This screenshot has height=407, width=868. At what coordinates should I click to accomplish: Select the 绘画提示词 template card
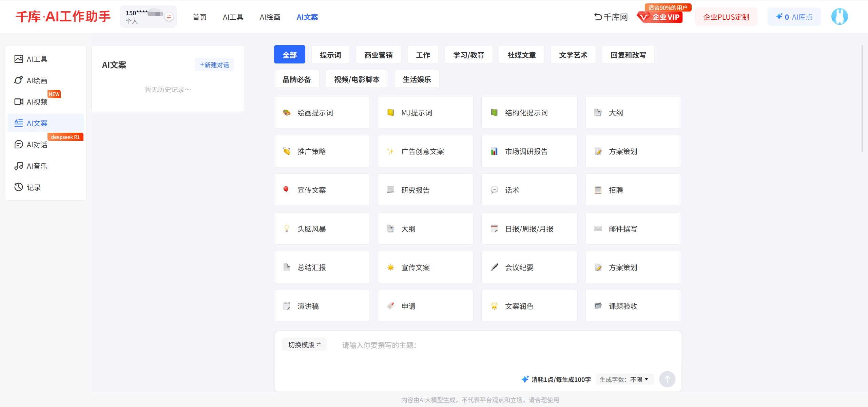[322, 112]
